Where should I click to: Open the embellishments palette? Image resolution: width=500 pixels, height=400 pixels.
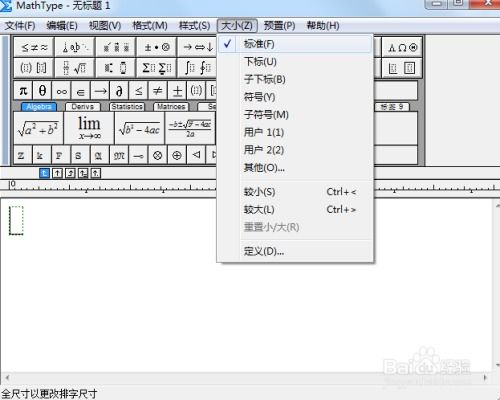point(116,47)
